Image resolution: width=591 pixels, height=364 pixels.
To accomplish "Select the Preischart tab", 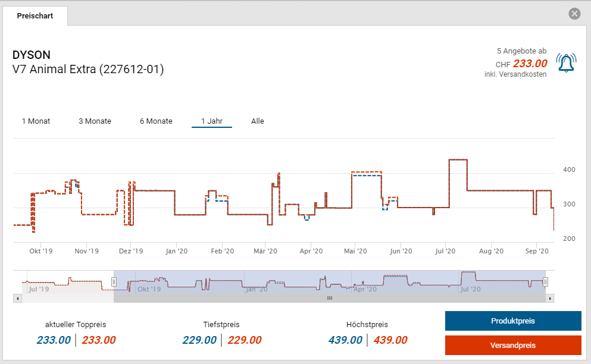I will [35, 16].
